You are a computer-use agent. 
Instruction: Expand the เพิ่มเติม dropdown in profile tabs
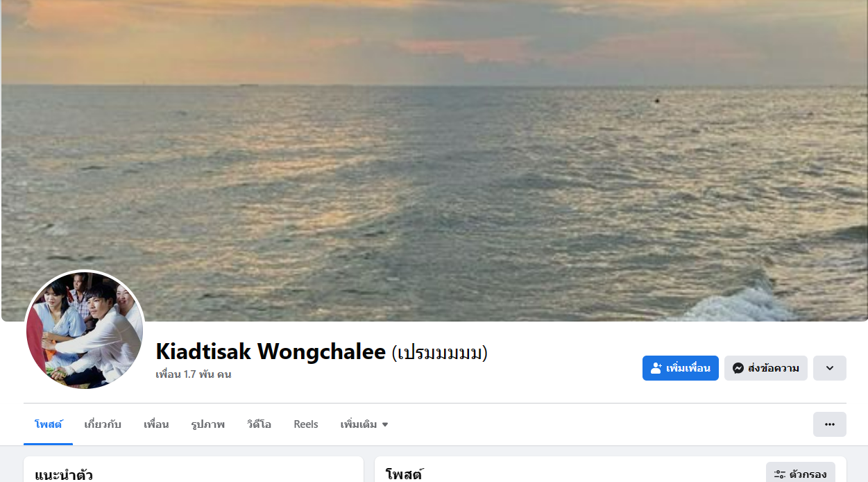[364, 424]
